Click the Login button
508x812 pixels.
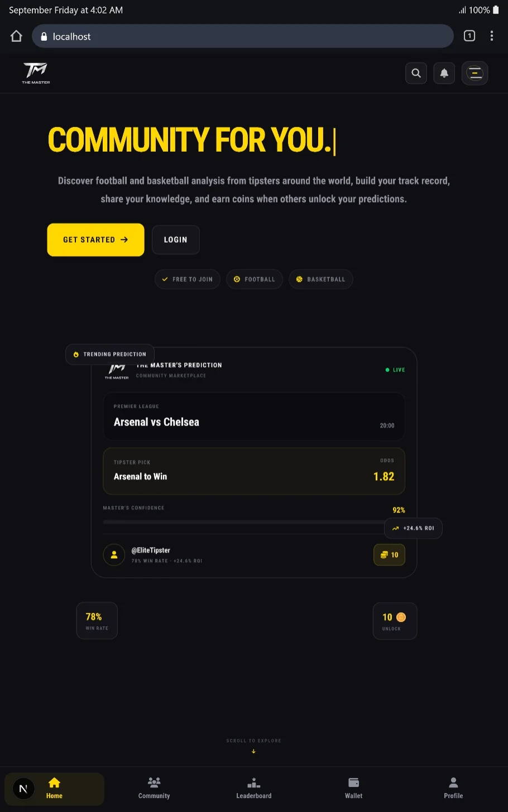tap(176, 240)
